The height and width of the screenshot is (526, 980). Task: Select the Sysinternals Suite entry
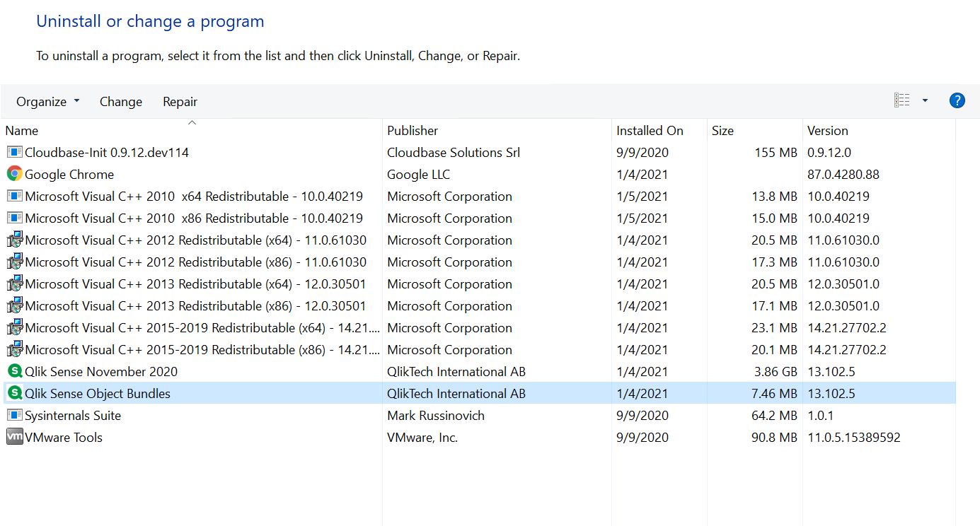pos(73,415)
